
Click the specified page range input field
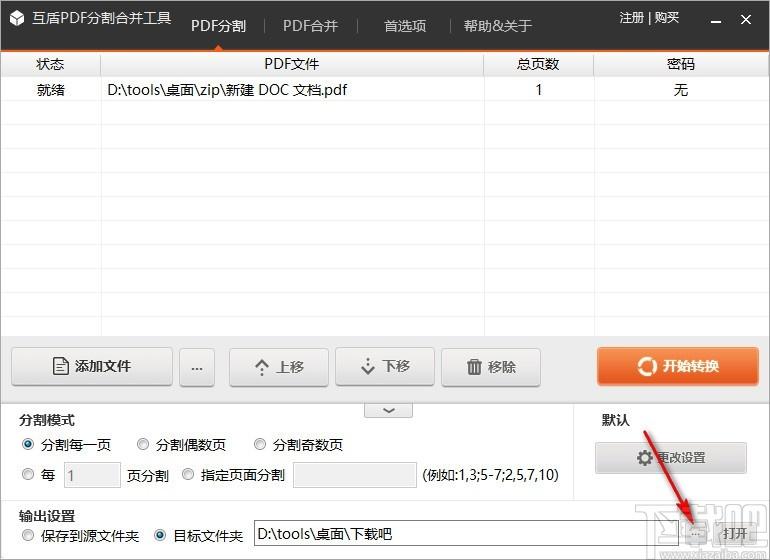coord(355,475)
